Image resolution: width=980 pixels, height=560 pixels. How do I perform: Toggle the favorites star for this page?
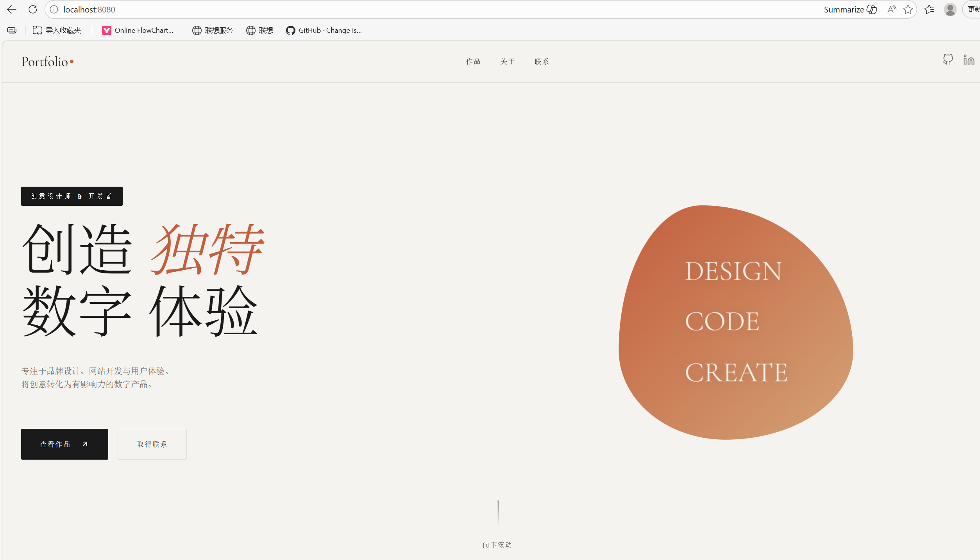908,9
